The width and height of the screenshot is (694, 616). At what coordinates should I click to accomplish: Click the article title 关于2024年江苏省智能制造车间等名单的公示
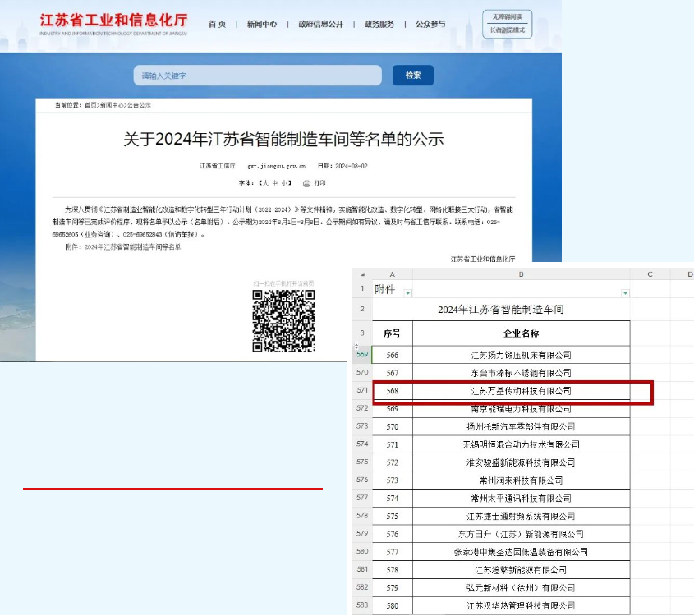pos(283,140)
